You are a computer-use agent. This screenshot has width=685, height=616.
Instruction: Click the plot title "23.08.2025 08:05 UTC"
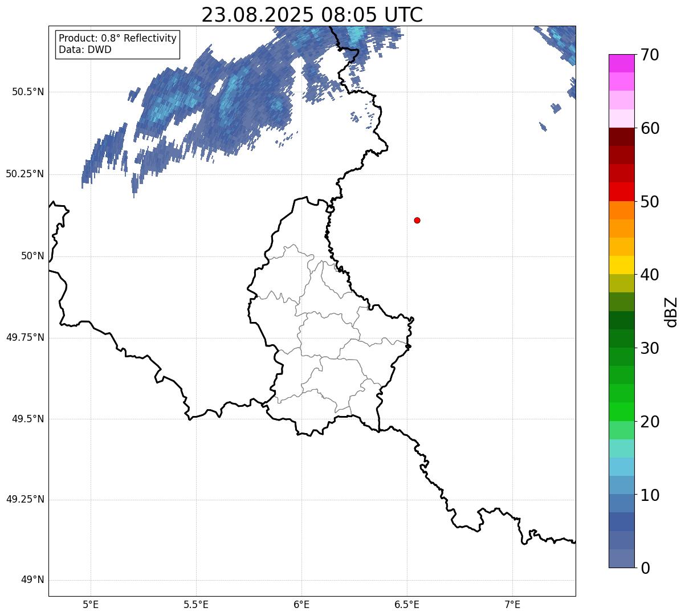312,14
